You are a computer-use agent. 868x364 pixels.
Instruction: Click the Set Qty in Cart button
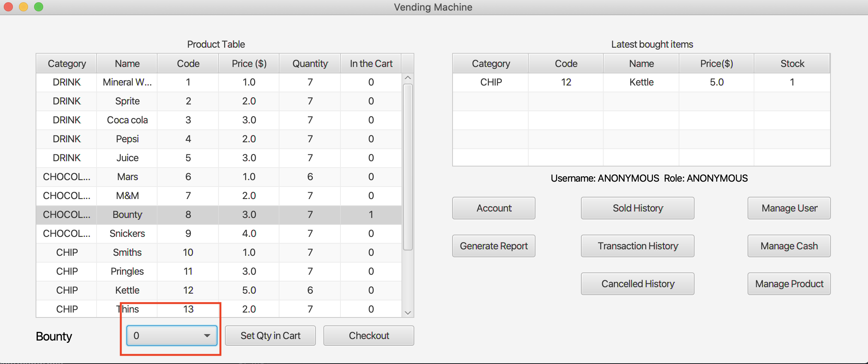pyautogui.click(x=270, y=336)
